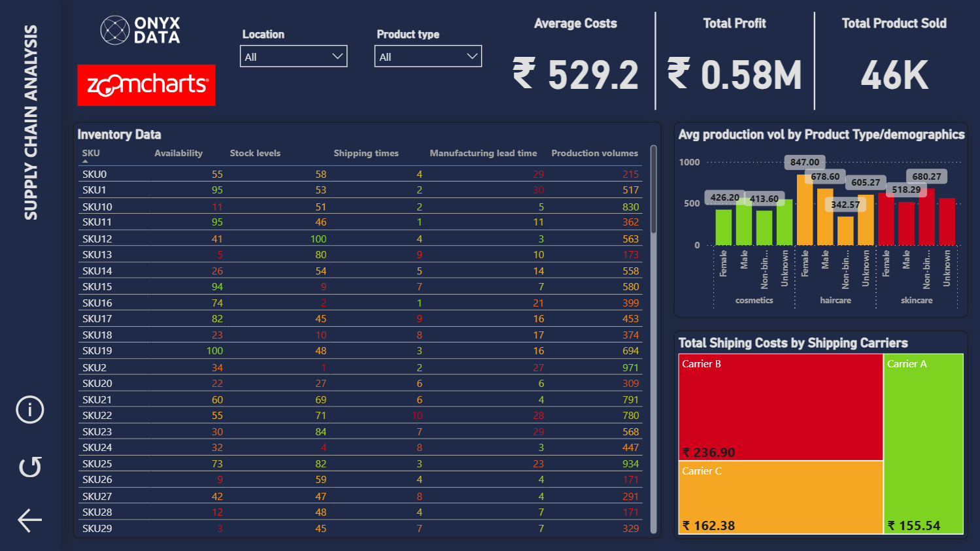Viewport: 980px width, 551px height.
Task: Click the back arrow icon
Action: coord(29,520)
